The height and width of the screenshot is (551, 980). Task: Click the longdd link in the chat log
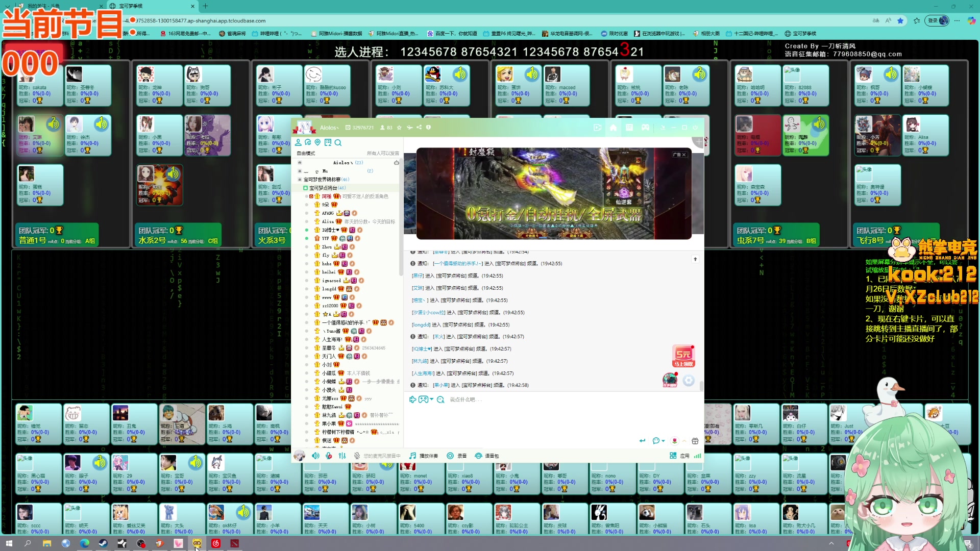[x=421, y=324]
